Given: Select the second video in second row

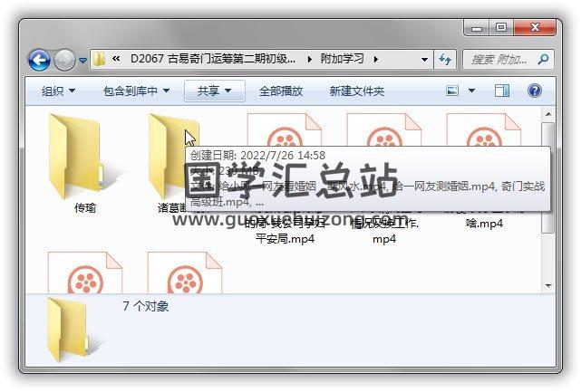Looking at the screenshot, I should click(185, 272).
